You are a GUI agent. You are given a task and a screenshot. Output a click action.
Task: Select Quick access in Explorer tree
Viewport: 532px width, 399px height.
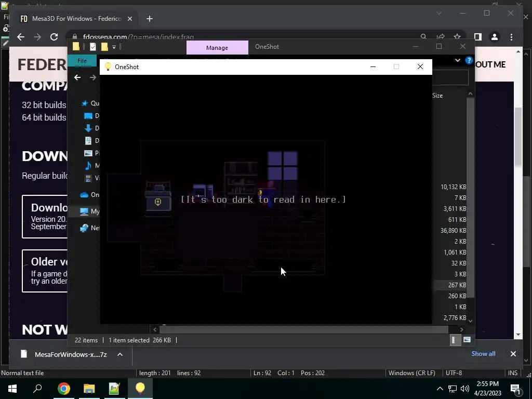click(x=90, y=103)
